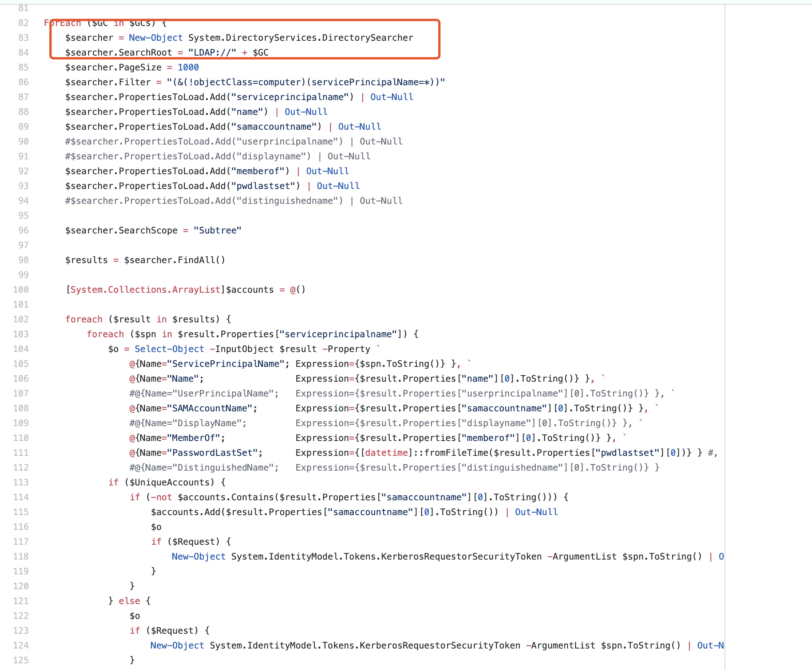Click the else keyword on line 121
Viewport: 812px width, 670px height.
[x=129, y=601]
